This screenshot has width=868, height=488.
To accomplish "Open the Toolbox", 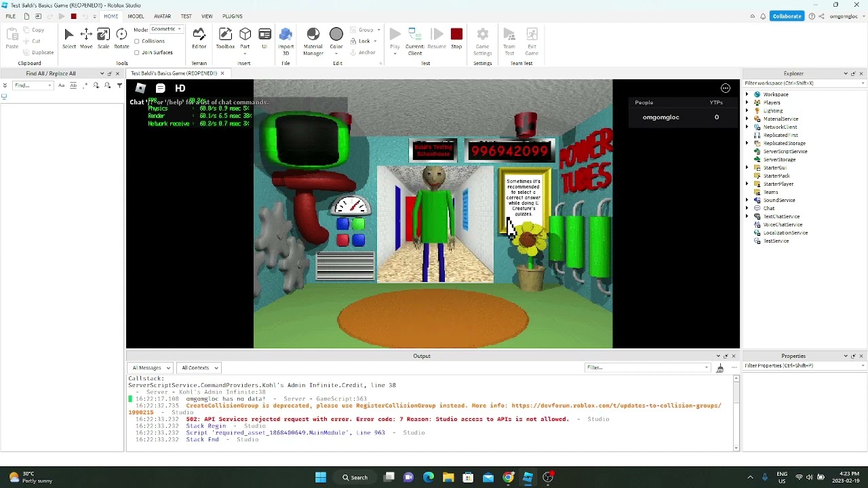I will (225, 39).
